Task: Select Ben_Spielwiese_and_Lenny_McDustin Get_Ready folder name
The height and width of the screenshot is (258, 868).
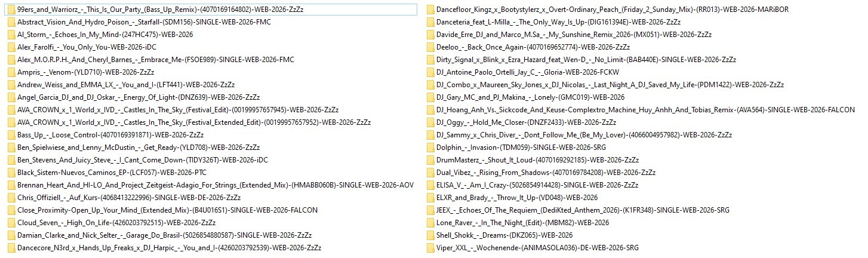Action: pyautogui.click(x=138, y=148)
